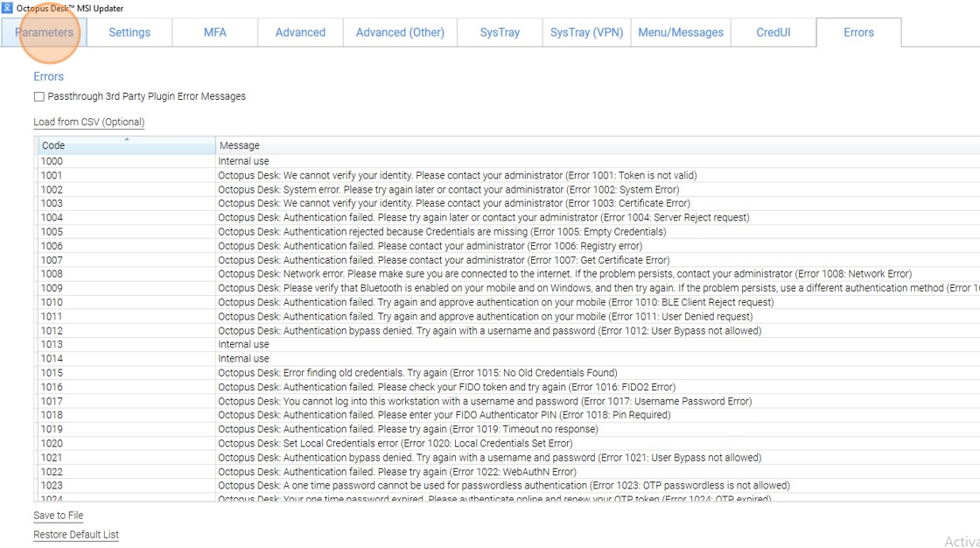980x548 pixels.
Task: Select code cell 1007
Action: coord(125,260)
